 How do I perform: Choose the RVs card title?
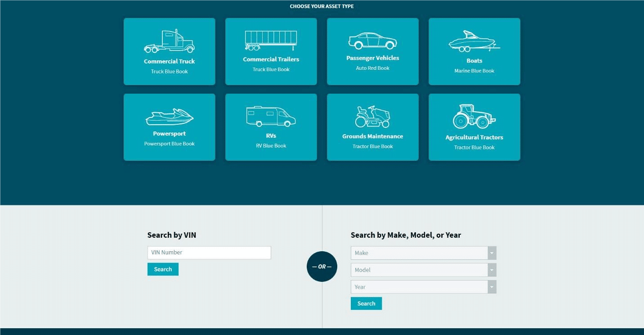pos(271,136)
